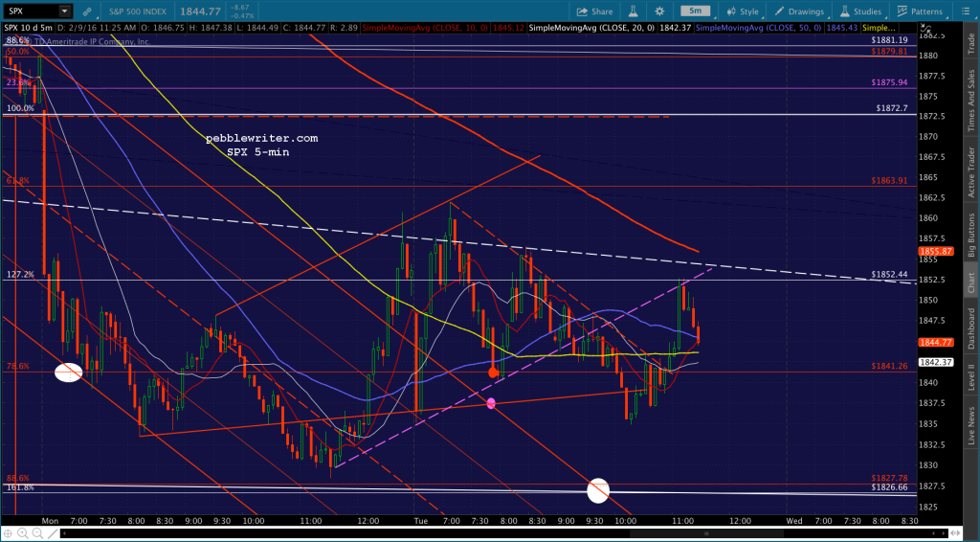Viewport: 980px width, 542px height.
Task: Click the zoom out magnifier icon
Action: coord(35,533)
